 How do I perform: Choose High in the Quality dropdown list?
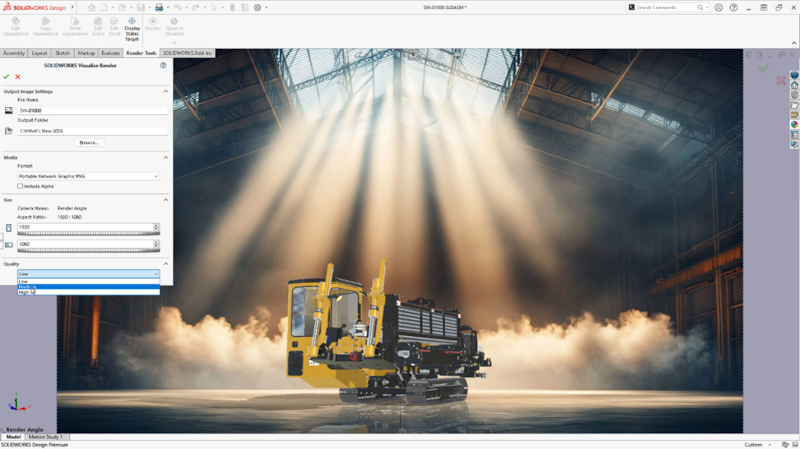click(25, 293)
